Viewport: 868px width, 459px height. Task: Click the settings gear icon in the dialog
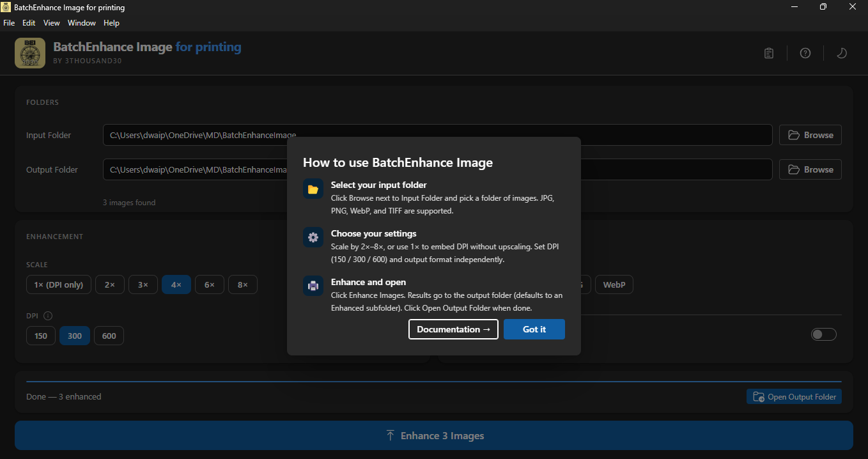coord(313,238)
